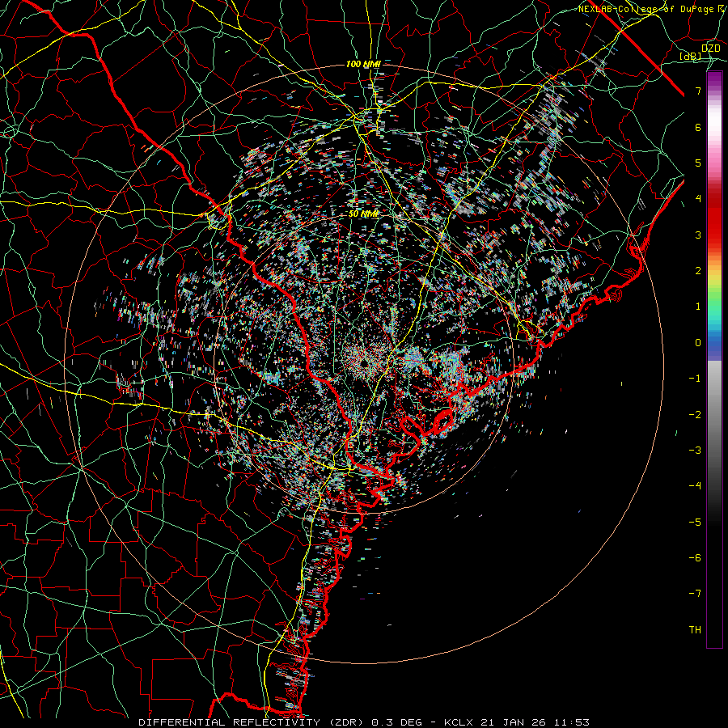Click the "-6" value on the color scale
This screenshot has height=728, width=728.
point(695,558)
